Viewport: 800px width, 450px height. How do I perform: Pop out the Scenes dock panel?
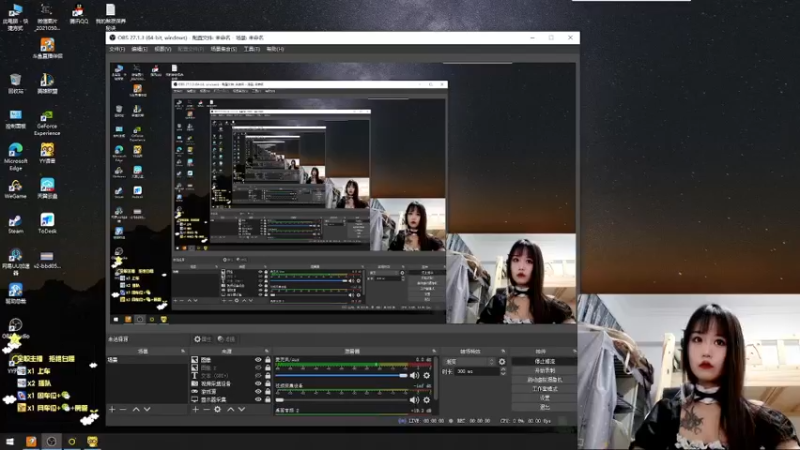coord(183,351)
